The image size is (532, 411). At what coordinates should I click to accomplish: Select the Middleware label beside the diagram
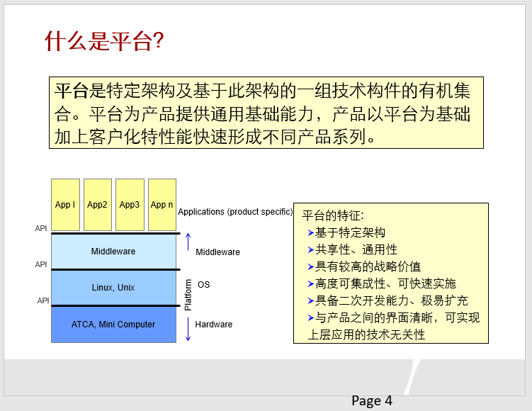pyautogui.click(x=217, y=252)
